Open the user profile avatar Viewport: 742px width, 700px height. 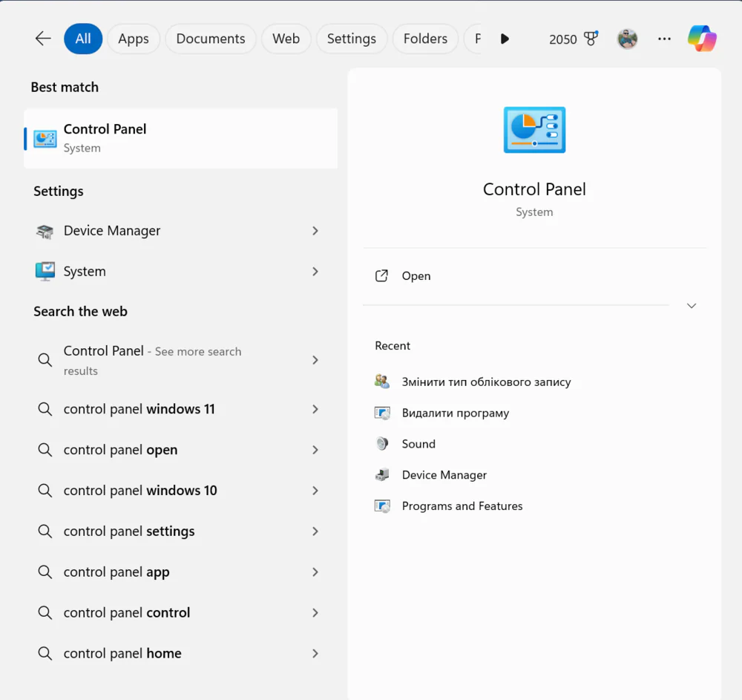[x=627, y=39]
